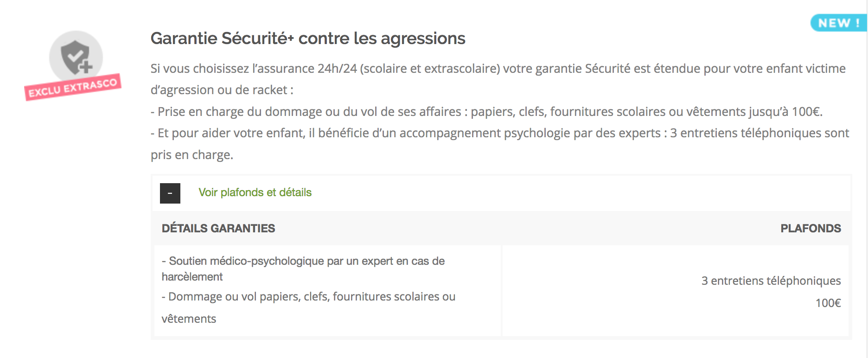Click the Dommage ou vol papiers line
This screenshot has width=868, height=358.
click(308, 307)
